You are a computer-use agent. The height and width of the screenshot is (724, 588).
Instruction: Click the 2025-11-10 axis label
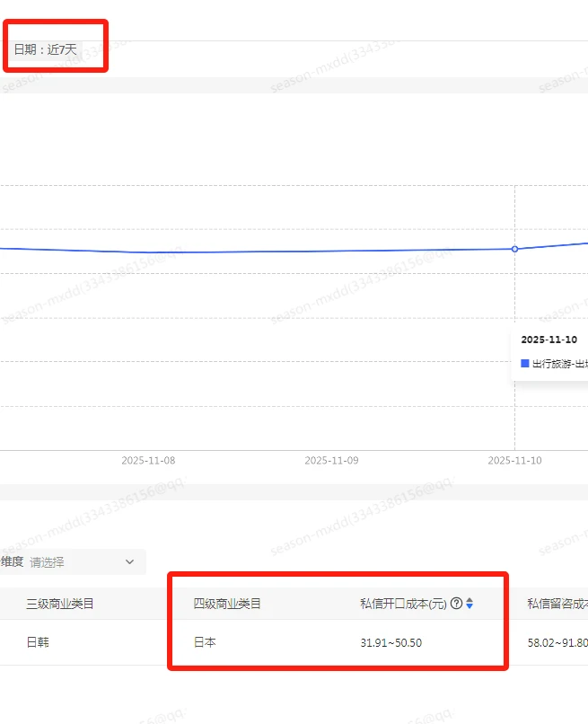[x=514, y=460]
